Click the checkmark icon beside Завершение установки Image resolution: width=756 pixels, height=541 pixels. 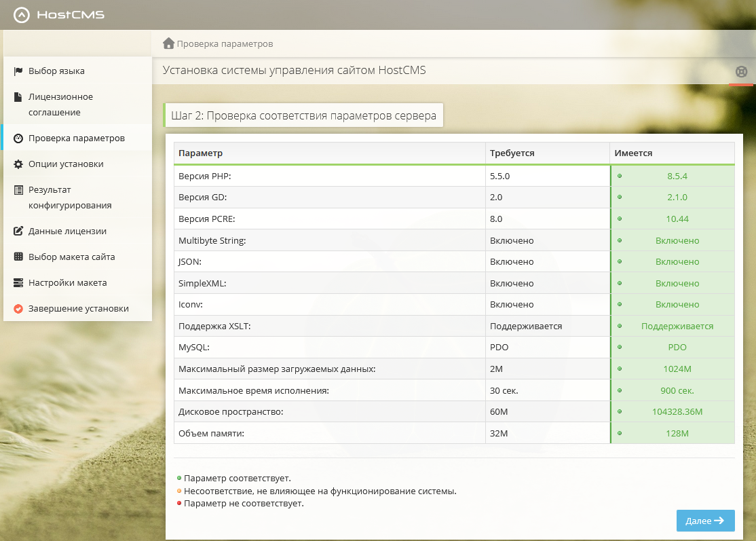pos(18,309)
